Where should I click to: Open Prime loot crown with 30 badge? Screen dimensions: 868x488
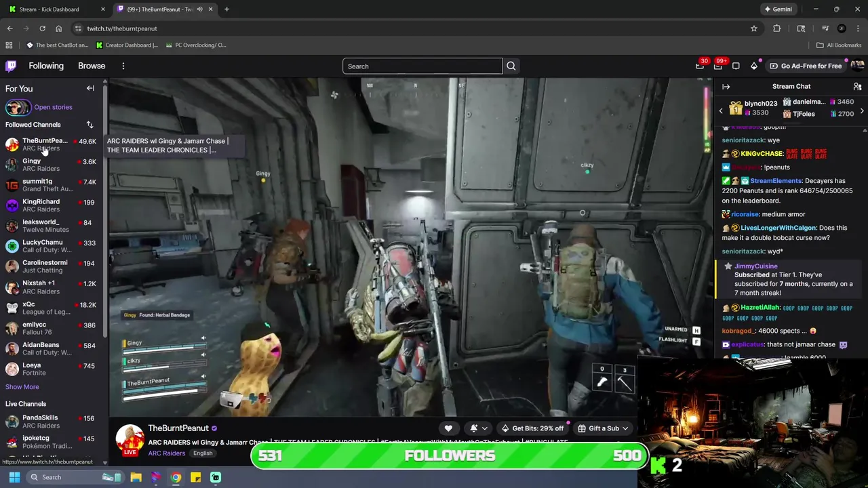700,66
